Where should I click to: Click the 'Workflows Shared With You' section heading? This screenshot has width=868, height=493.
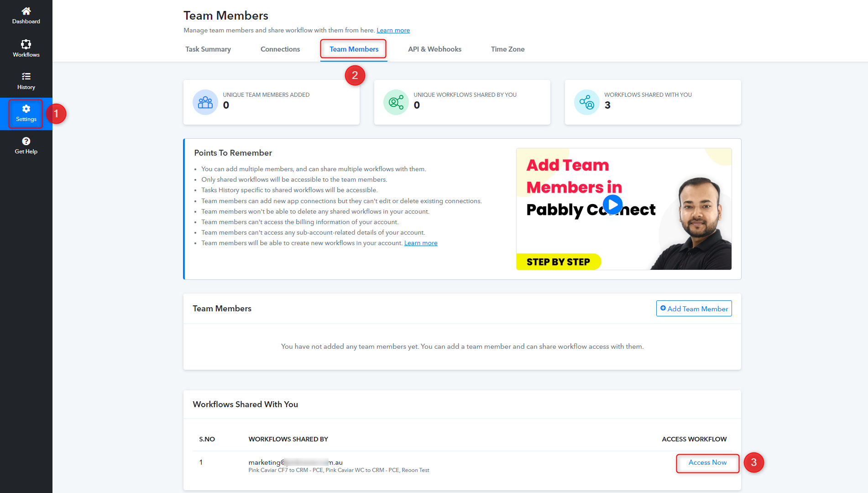(x=245, y=404)
